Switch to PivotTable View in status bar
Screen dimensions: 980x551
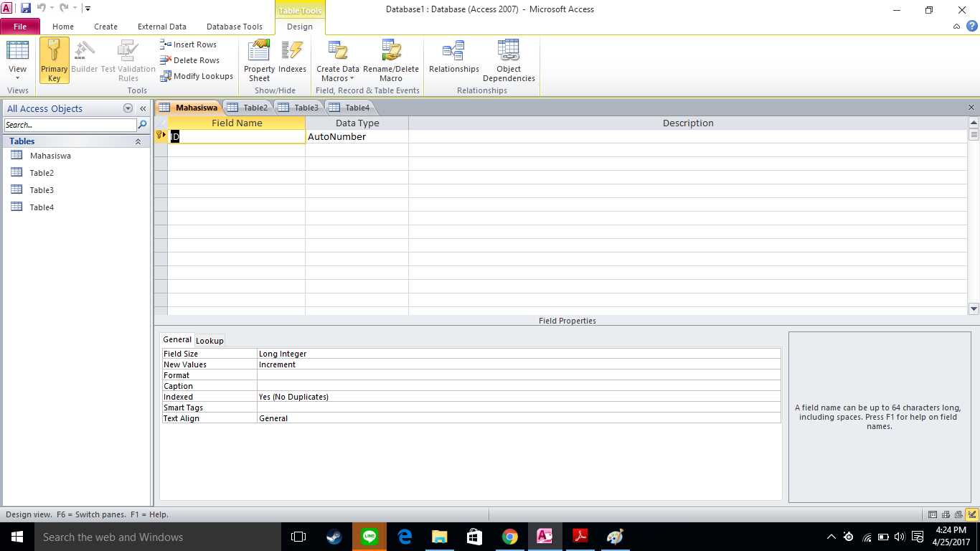[x=946, y=514]
